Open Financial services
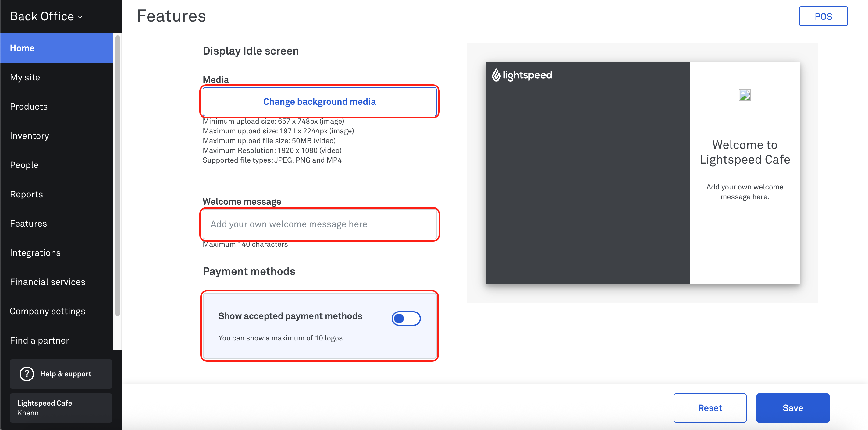This screenshot has height=430, width=868. point(56,282)
